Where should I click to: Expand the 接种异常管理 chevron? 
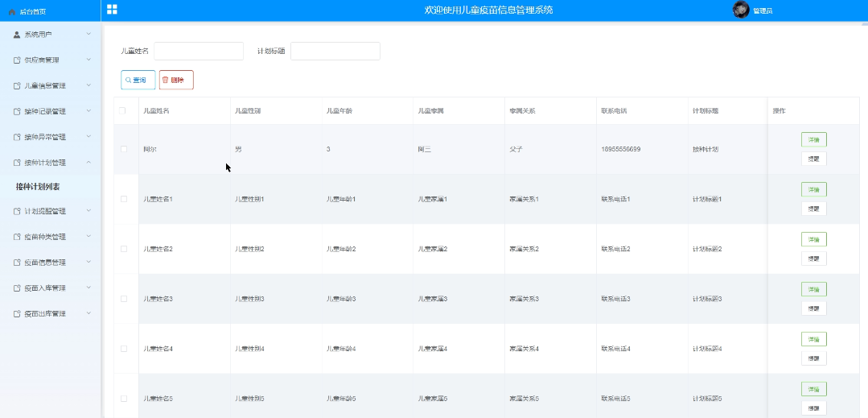(88, 137)
